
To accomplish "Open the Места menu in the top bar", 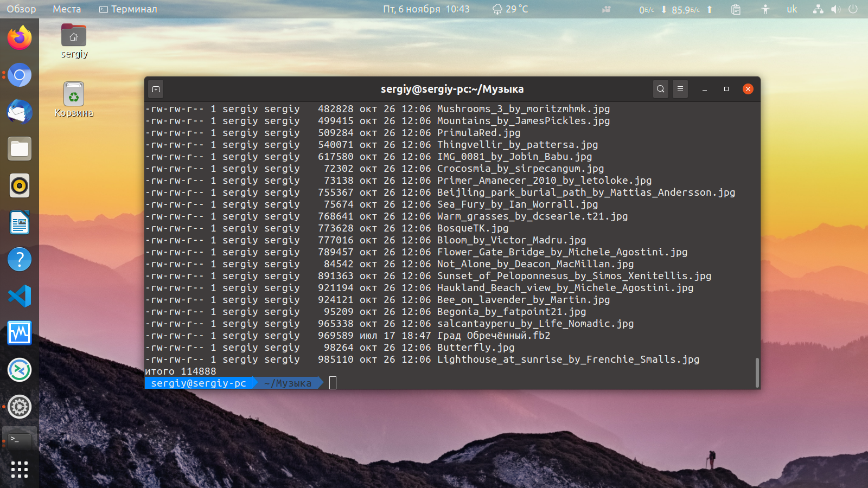I will tap(66, 9).
